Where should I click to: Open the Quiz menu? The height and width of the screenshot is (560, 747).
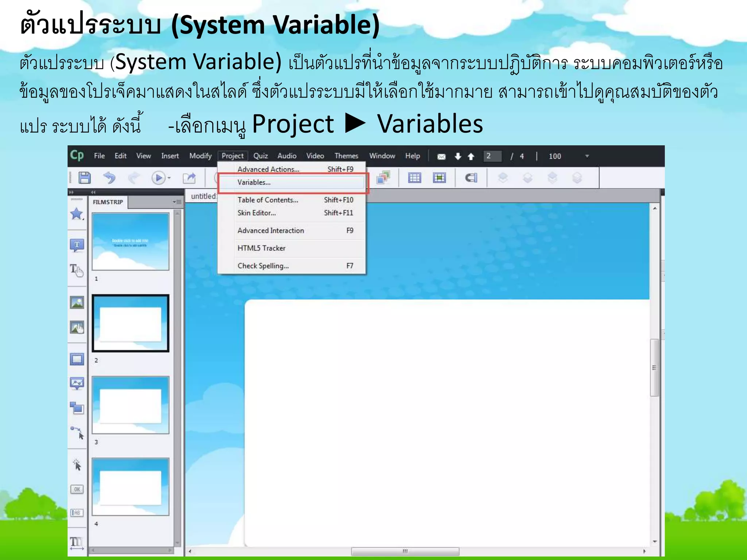point(260,156)
